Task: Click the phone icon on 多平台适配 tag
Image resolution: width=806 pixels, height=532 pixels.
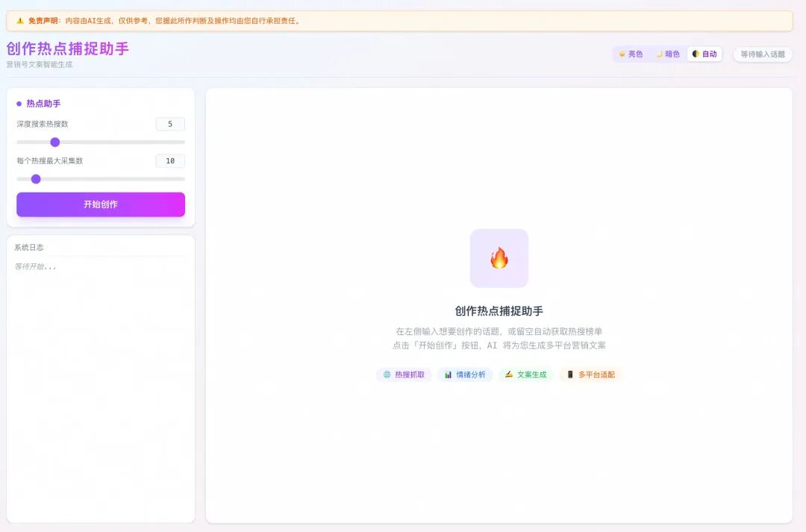Action: click(x=569, y=375)
